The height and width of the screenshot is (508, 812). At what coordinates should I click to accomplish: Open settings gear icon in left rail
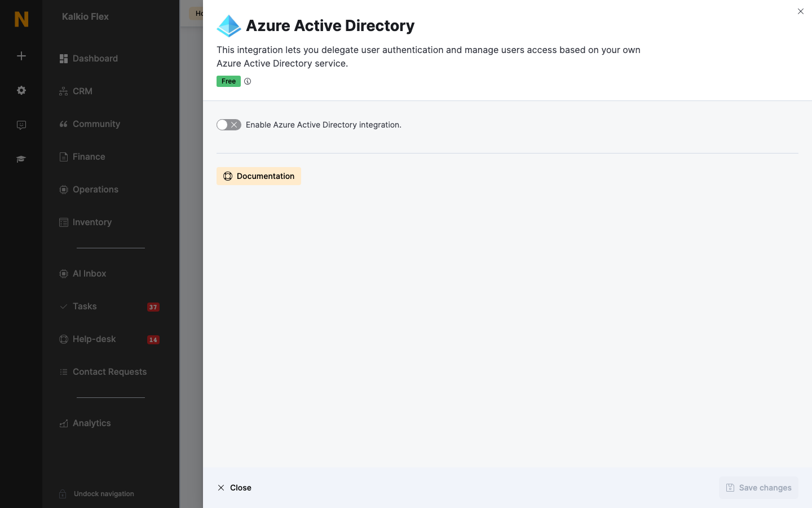coord(21,90)
